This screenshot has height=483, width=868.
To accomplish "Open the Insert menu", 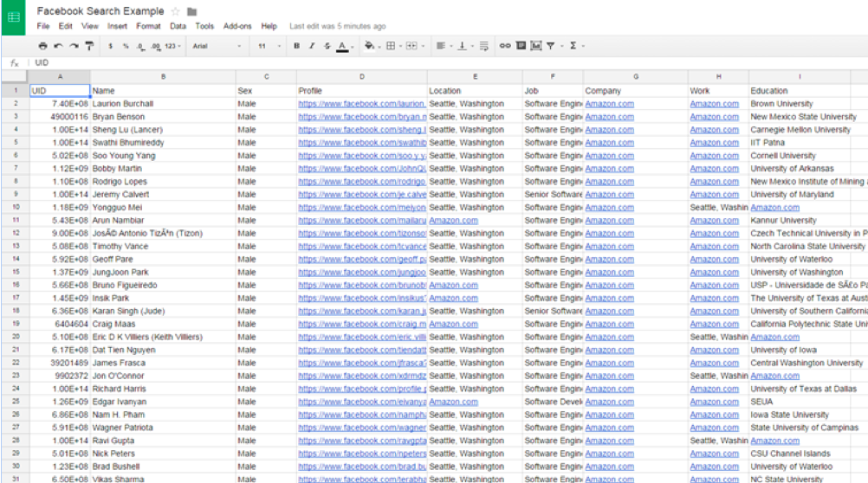I will tap(117, 26).
